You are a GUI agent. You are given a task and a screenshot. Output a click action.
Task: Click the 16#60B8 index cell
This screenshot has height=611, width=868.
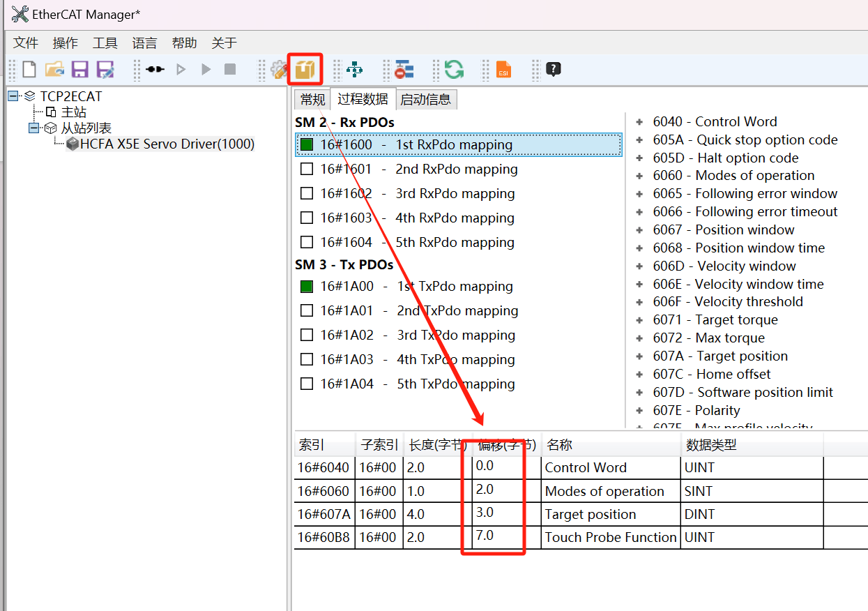coord(325,537)
